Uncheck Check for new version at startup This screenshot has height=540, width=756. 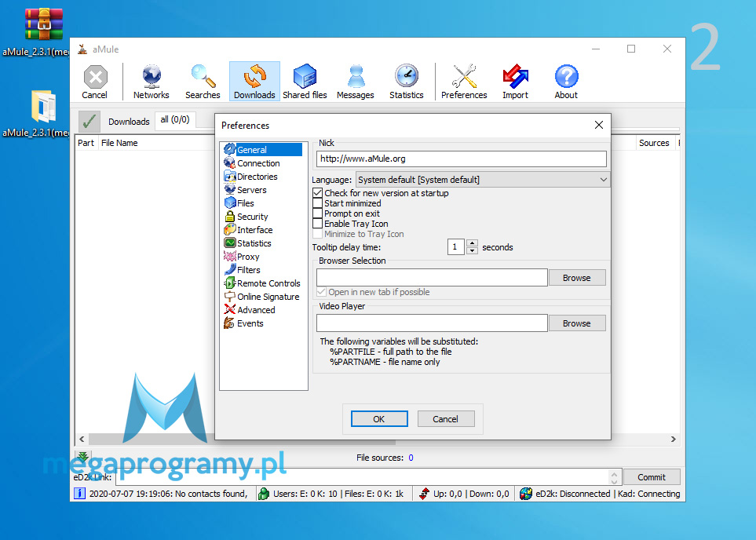click(x=317, y=193)
